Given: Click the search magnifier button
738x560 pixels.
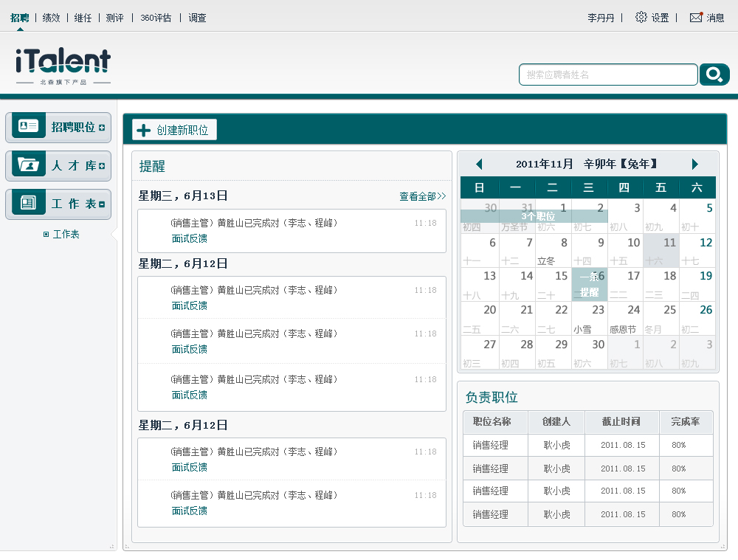Looking at the screenshot, I should coord(714,75).
